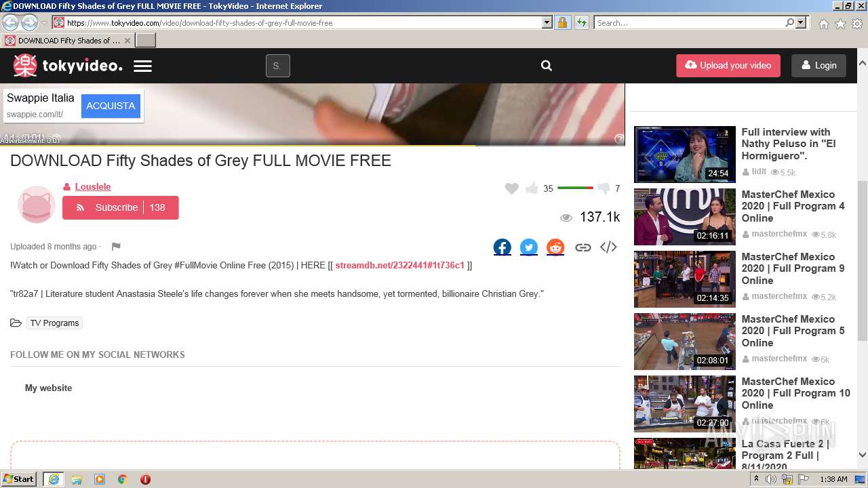Screen dimensions: 868x488
Task: Open La Casa Fuerte 2 video title
Action: [785, 455]
